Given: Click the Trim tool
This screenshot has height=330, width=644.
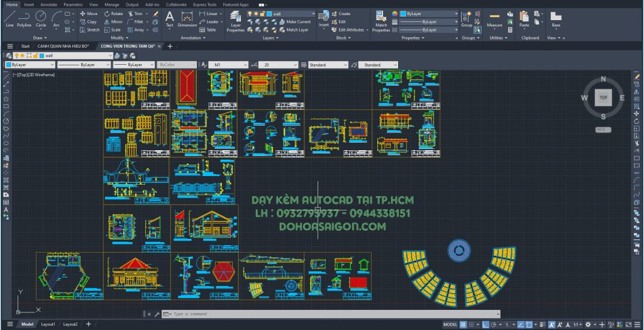Looking at the screenshot, I should [135, 14].
